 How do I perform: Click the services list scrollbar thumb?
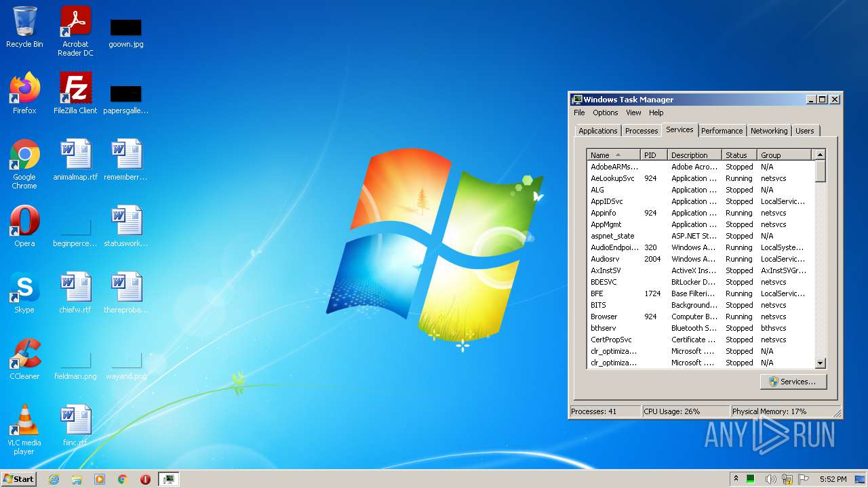820,171
